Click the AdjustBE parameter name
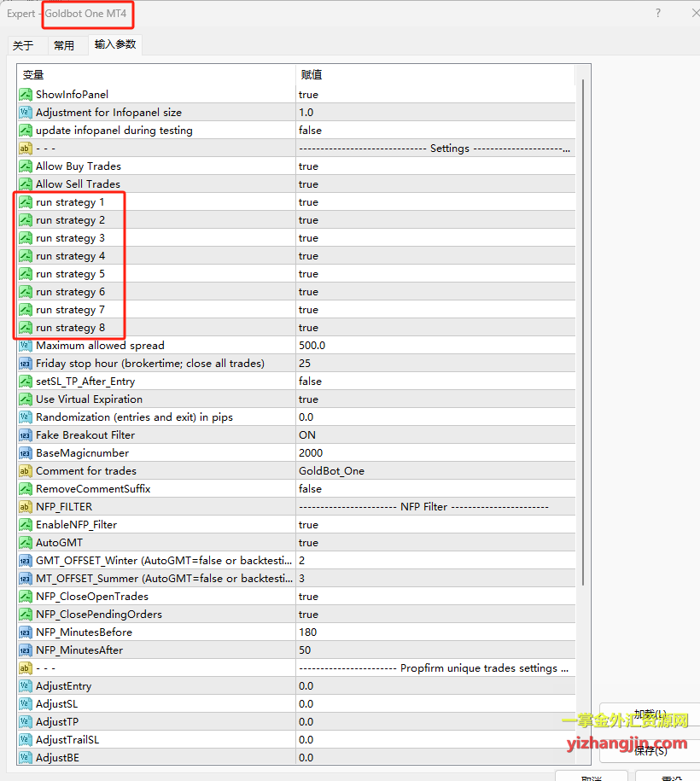700x781 pixels. point(57,758)
